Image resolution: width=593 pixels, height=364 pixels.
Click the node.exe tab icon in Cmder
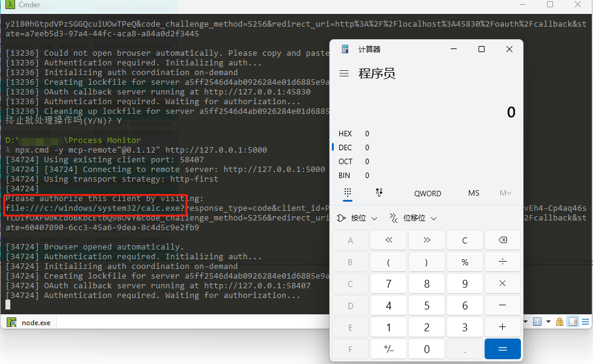pyautogui.click(x=12, y=322)
